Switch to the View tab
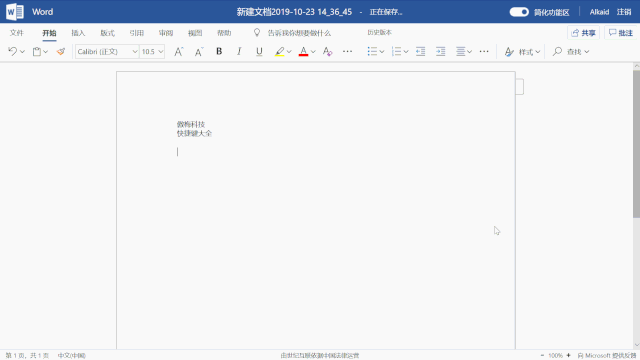 195,33
